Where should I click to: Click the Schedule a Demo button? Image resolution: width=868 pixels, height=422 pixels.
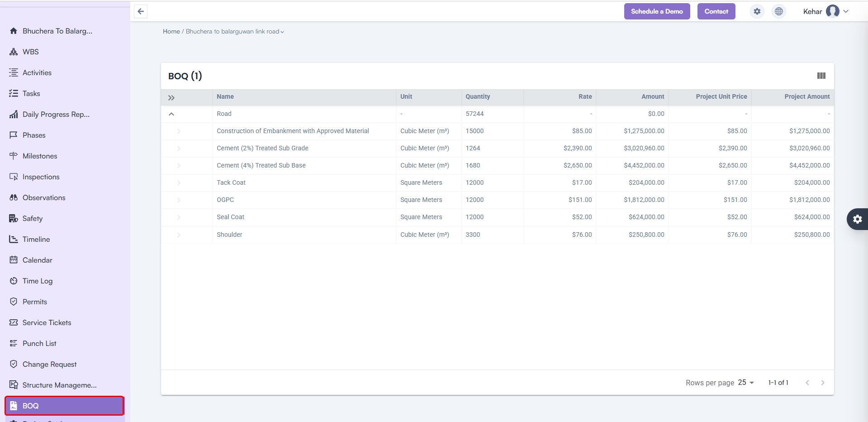coord(657,11)
